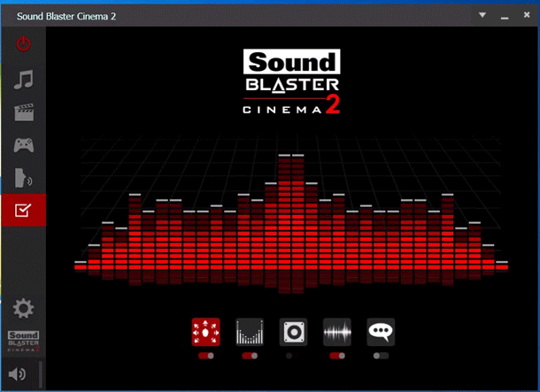This screenshot has width=540, height=392.
Task: Open the settings gear in sidebar
Action: 23,309
